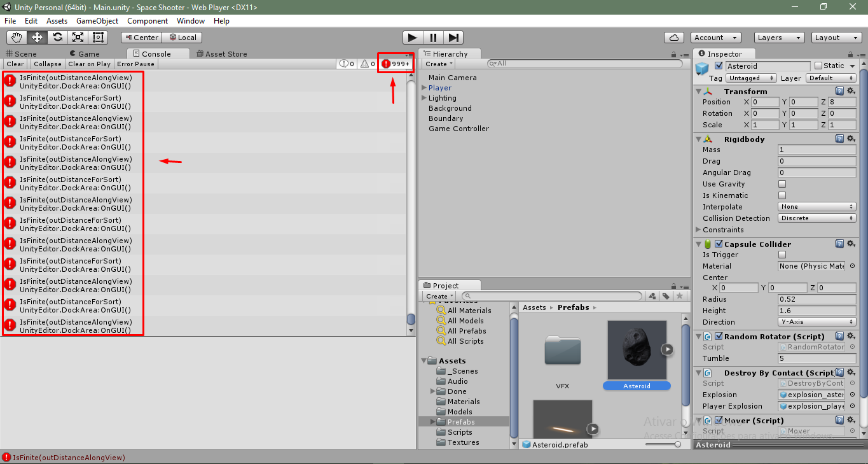Open Mover script gear menu
Image resolution: width=868 pixels, height=464 pixels.
(851, 421)
